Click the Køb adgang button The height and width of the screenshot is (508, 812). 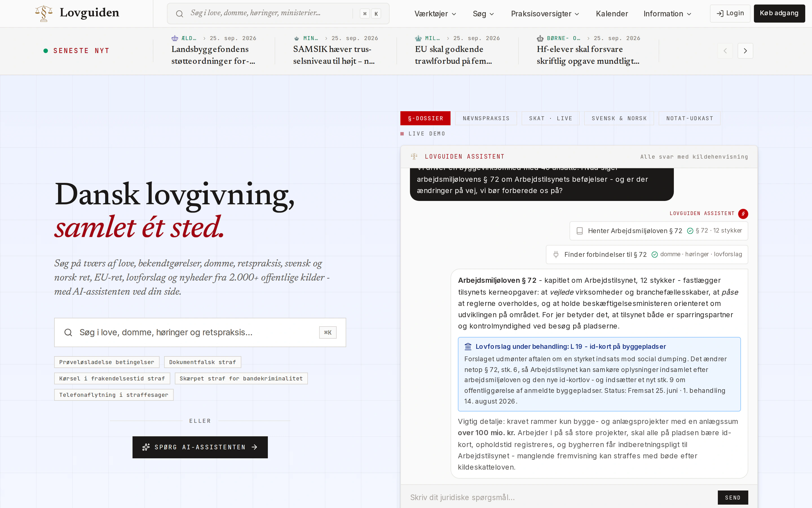click(x=779, y=14)
